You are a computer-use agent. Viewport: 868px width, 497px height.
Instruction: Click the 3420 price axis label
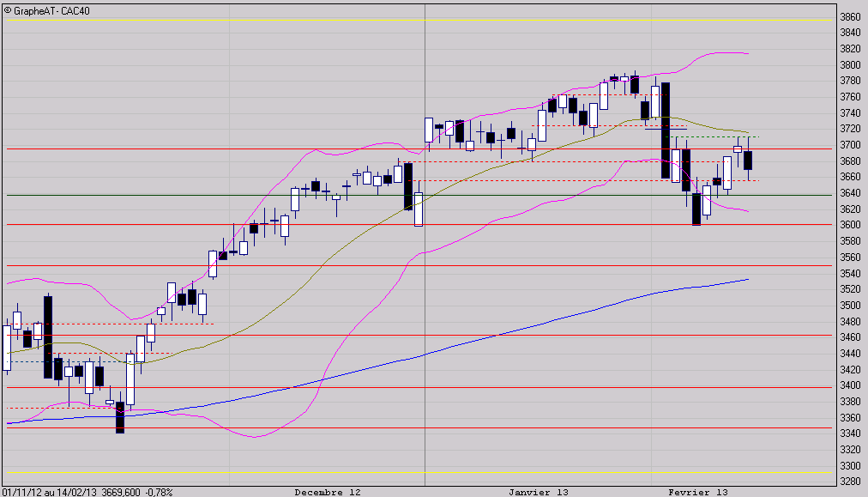pos(850,370)
